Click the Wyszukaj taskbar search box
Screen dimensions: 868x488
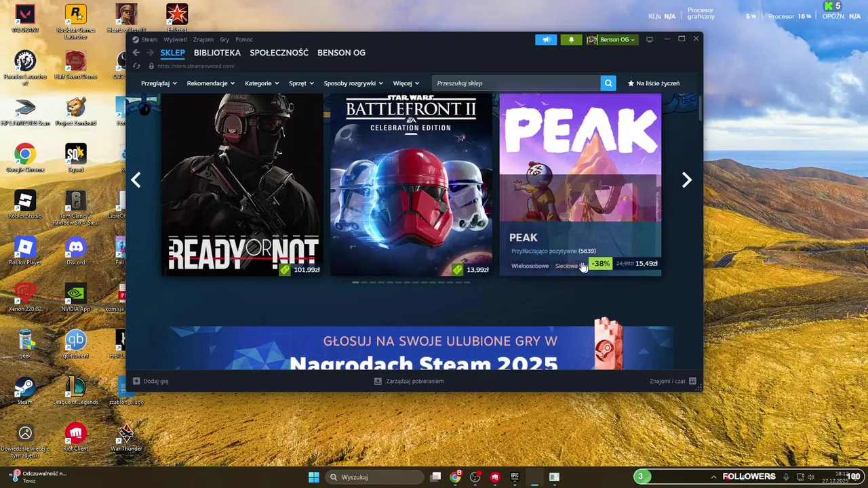coord(374,477)
